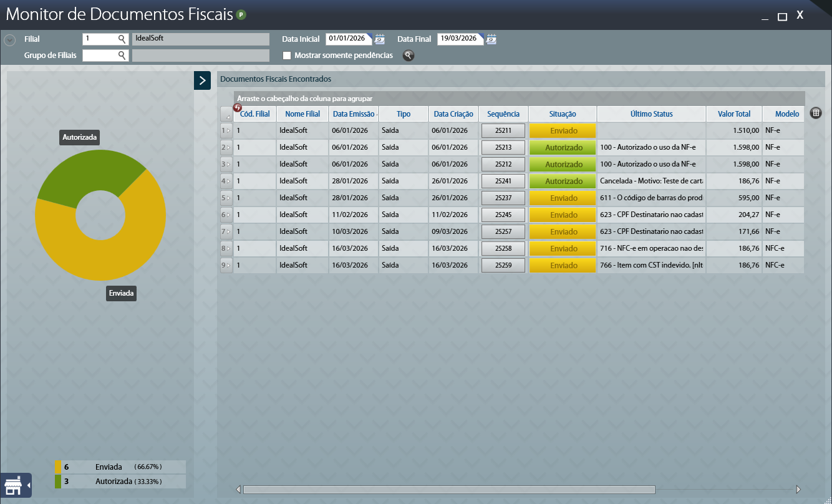Click the horizontal scrollbar right arrow
This screenshot has height=504, width=832.
click(798, 490)
